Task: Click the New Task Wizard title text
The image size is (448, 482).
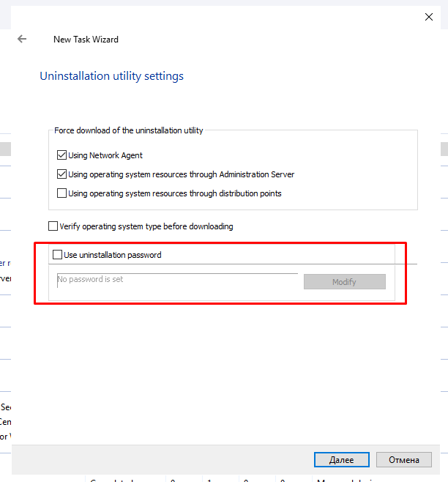Action: [x=86, y=40]
